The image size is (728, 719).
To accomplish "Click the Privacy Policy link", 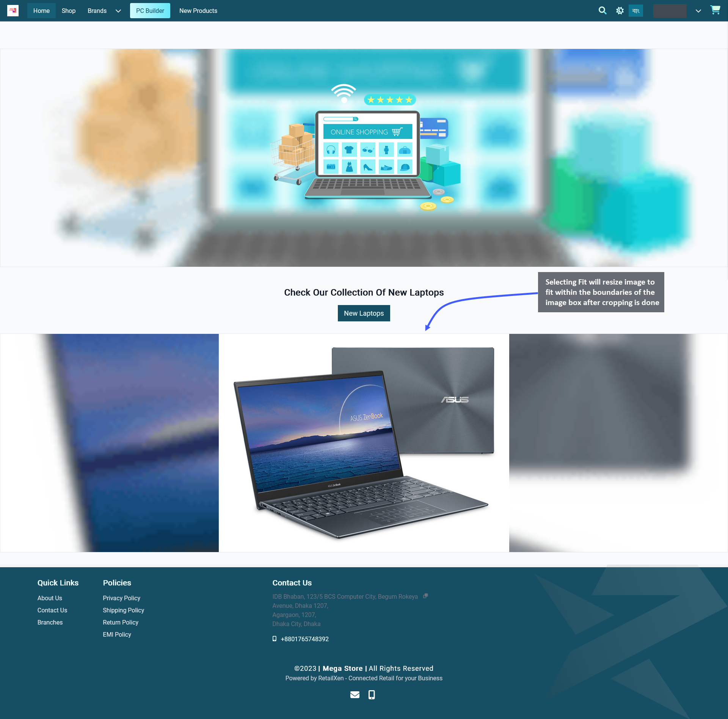I will 121,598.
